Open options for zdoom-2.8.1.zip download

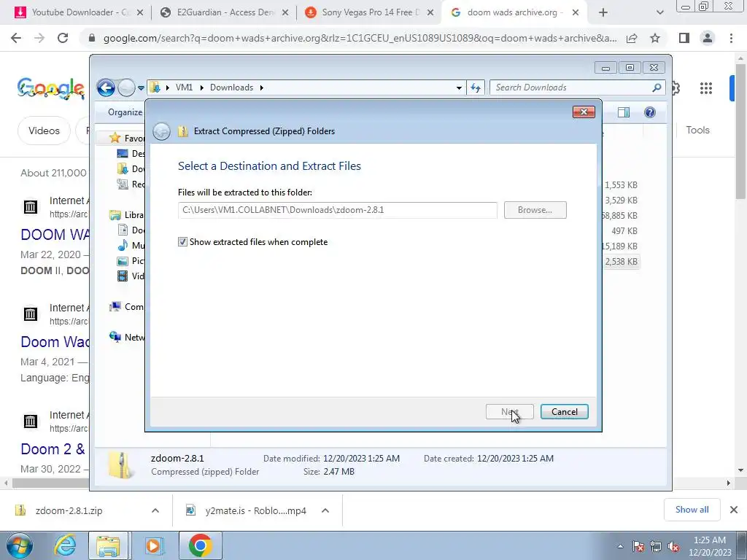[155, 510]
